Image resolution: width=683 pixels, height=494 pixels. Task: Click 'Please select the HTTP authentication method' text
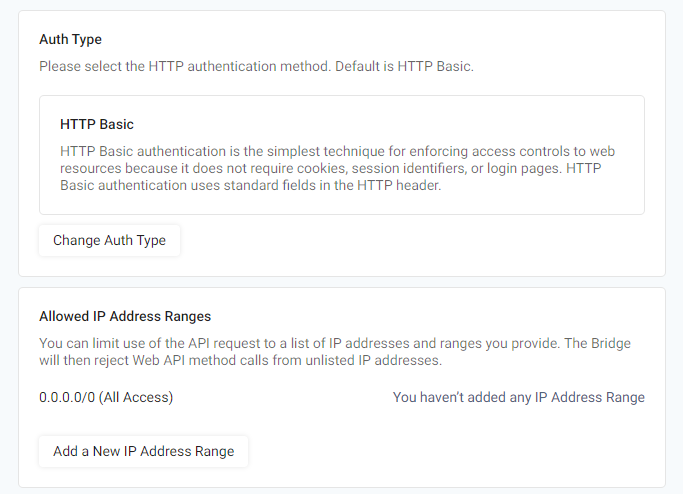(x=184, y=67)
